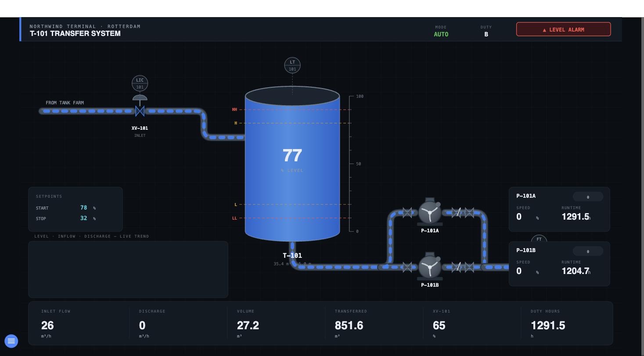
Task: Edit the START setpoint value 78
Action: [83, 208]
